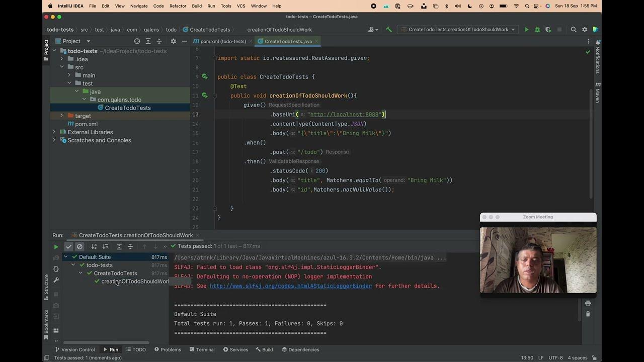The height and width of the screenshot is (362, 644).
Task: Click the Select Opened File target icon
Action: [137, 41]
